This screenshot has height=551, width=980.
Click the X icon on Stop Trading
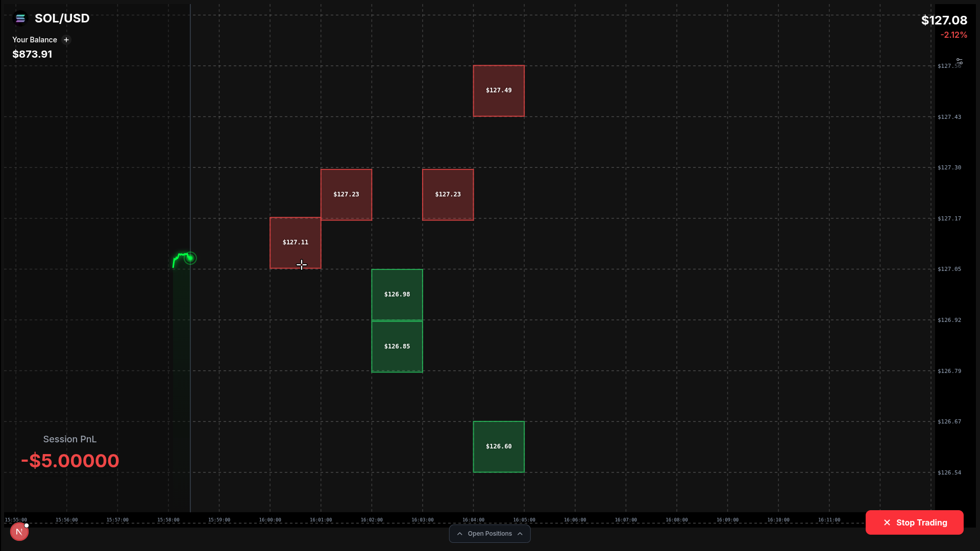click(x=887, y=522)
